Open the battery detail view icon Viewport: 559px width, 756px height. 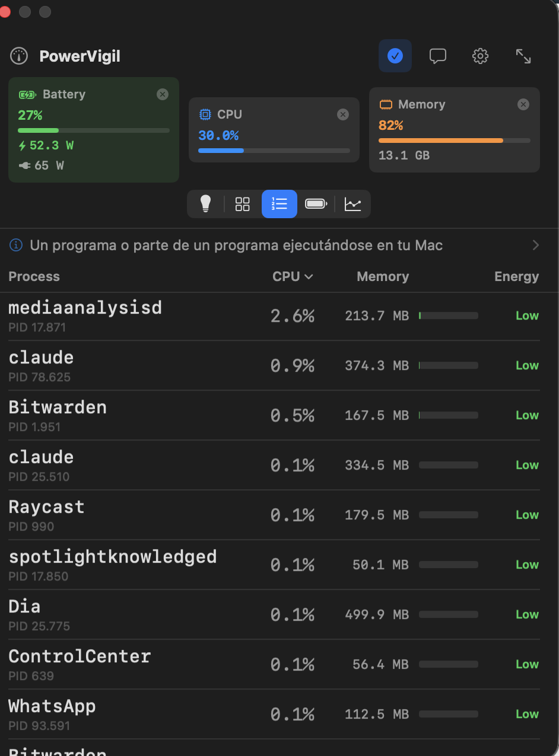[x=316, y=203]
